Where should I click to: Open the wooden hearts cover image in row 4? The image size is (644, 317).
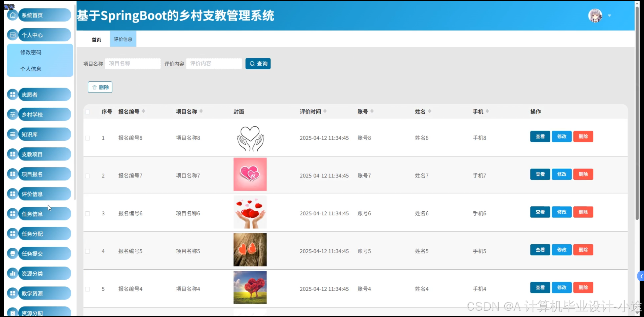click(250, 250)
